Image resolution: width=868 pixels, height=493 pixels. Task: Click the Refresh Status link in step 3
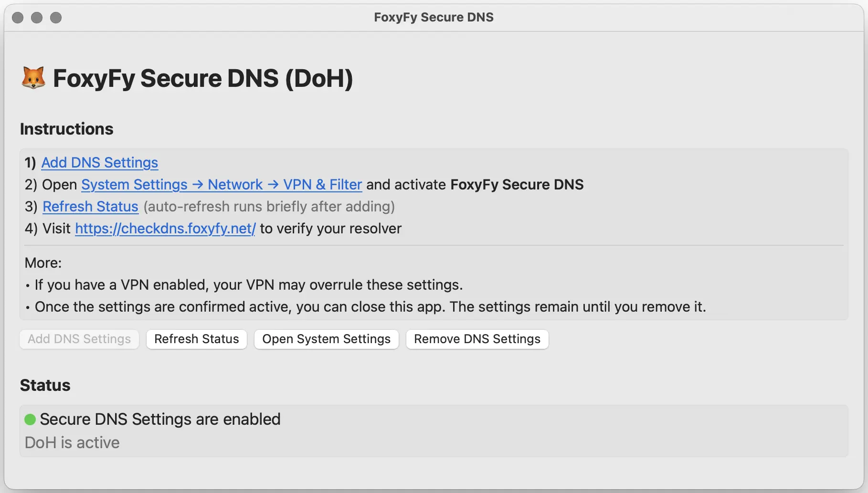click(x=90, y=207)
